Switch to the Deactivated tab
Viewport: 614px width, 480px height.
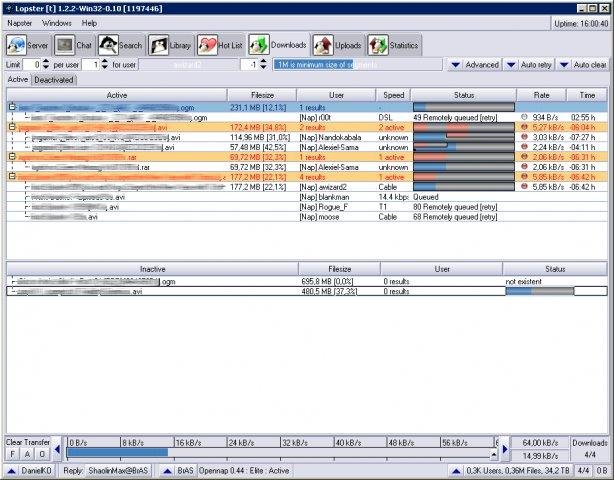54,80
